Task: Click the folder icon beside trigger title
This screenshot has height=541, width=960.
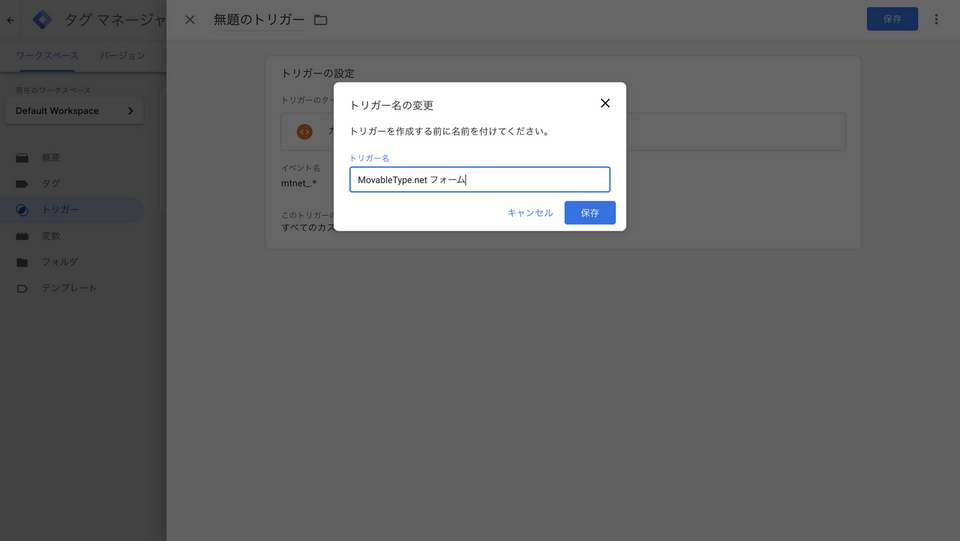Action: coord(321,20)
